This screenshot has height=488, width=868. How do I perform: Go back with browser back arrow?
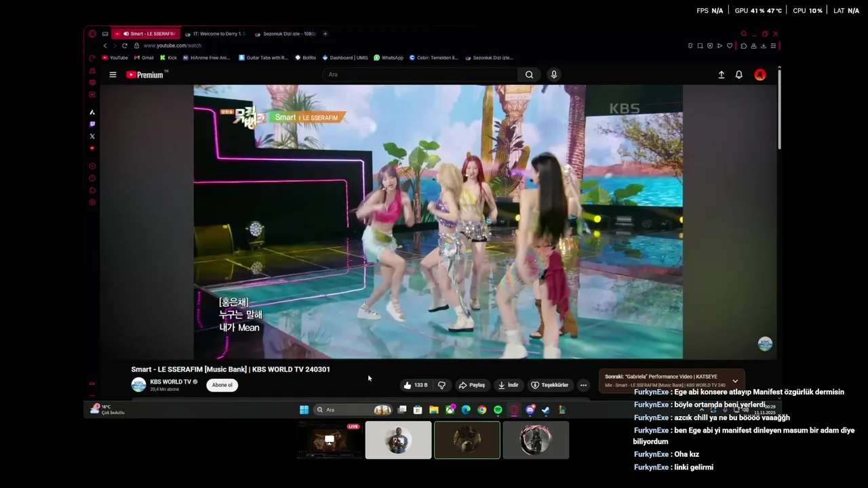[x=105, y=45]
